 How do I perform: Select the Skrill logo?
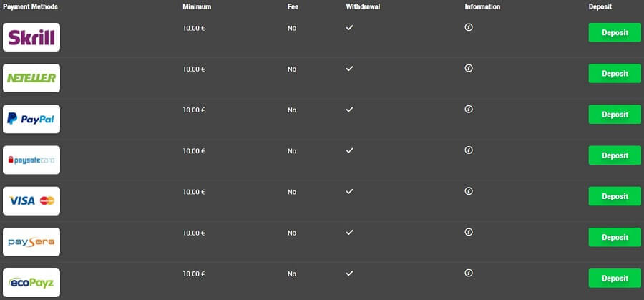pyautogui.click(x=31, y=37)
